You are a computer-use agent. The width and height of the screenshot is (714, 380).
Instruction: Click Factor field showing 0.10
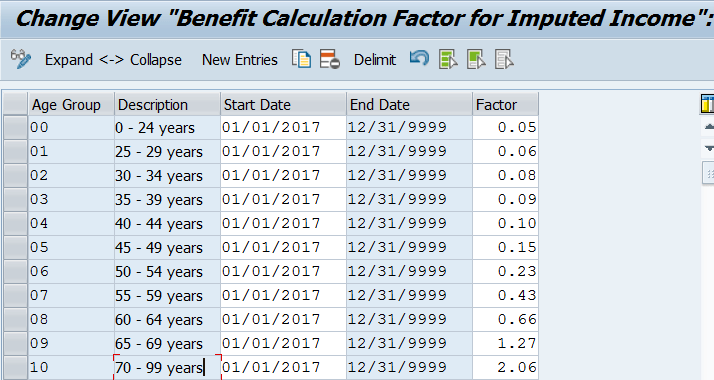505,223
